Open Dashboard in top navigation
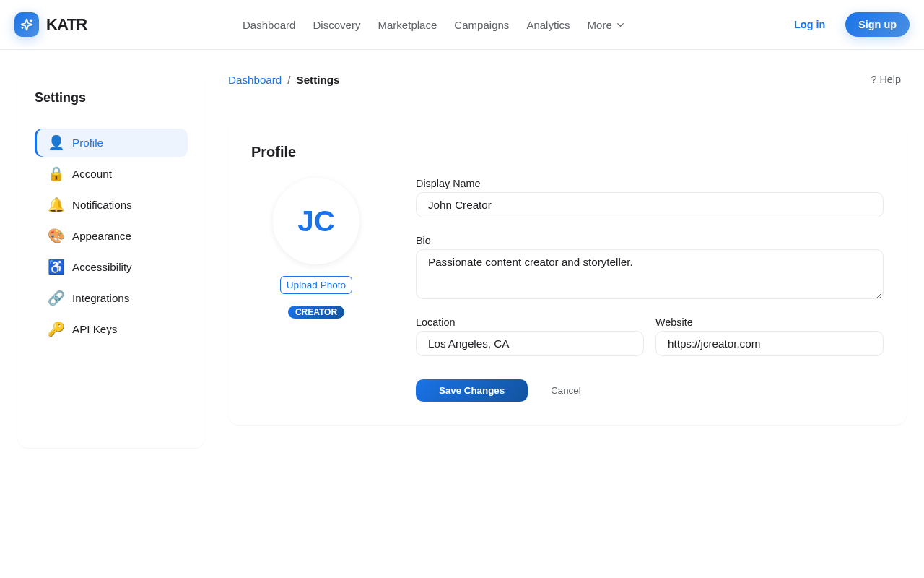The height and width of the screenshot is (578, 924). click(x=269, y=25)
